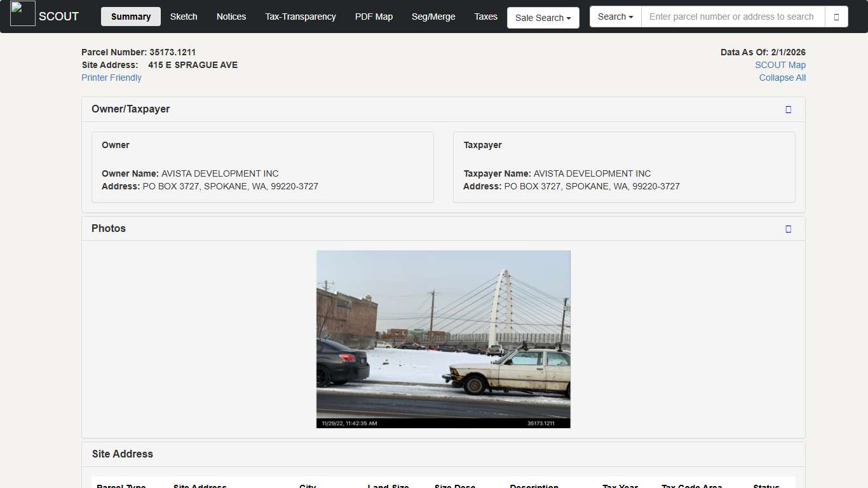Image resolution: width=868 pixels, height=488 pixels.
Task: Open the Sale Search dropdown
Action: point(543,18)
